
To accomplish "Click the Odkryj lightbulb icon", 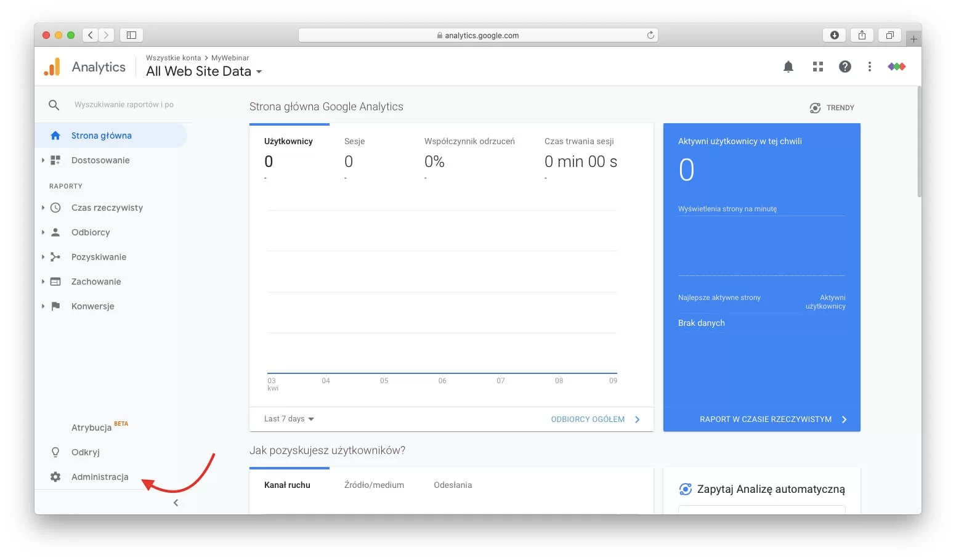I will click(x=55, y=452).
